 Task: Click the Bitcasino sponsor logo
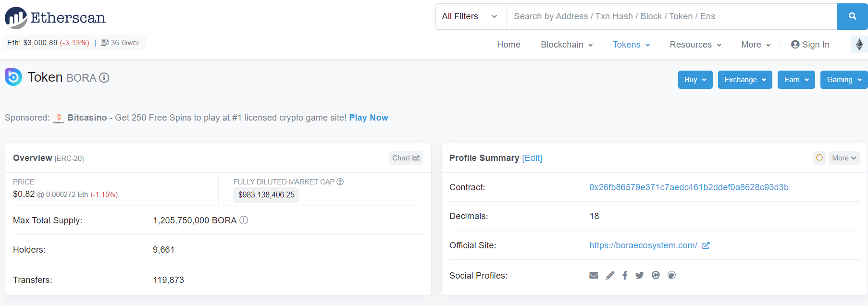point(59,118)
